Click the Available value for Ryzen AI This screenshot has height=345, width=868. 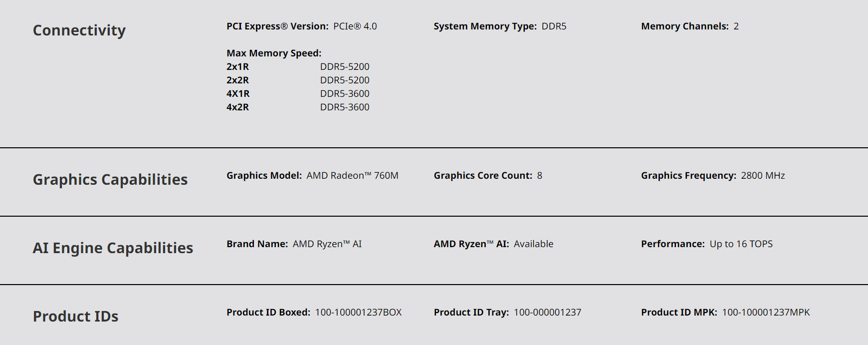click(533, 244)
